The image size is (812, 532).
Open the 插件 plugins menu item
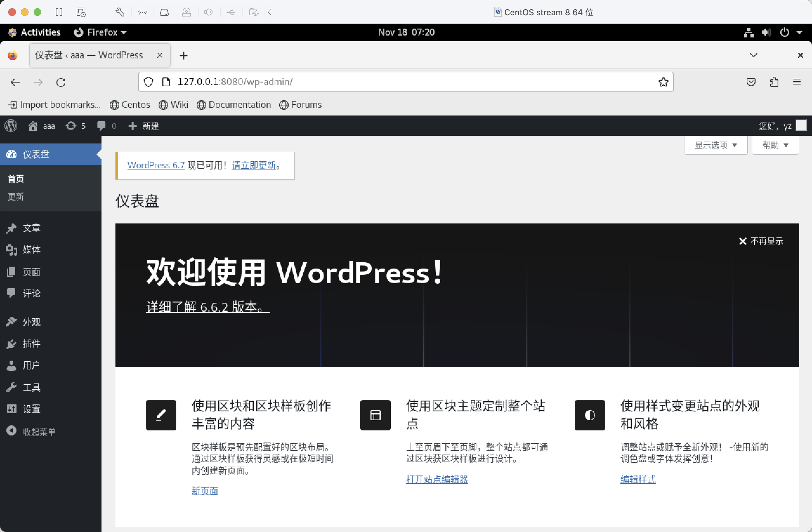pos(31,343)
